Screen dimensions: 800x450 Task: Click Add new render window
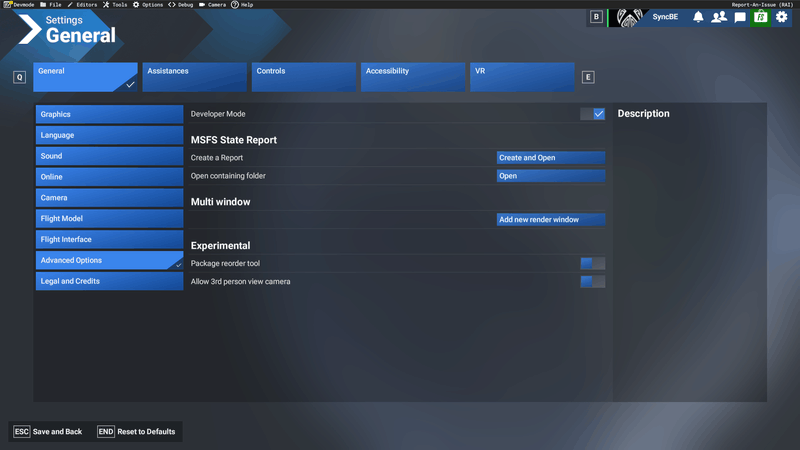click(x=551, y=219)
